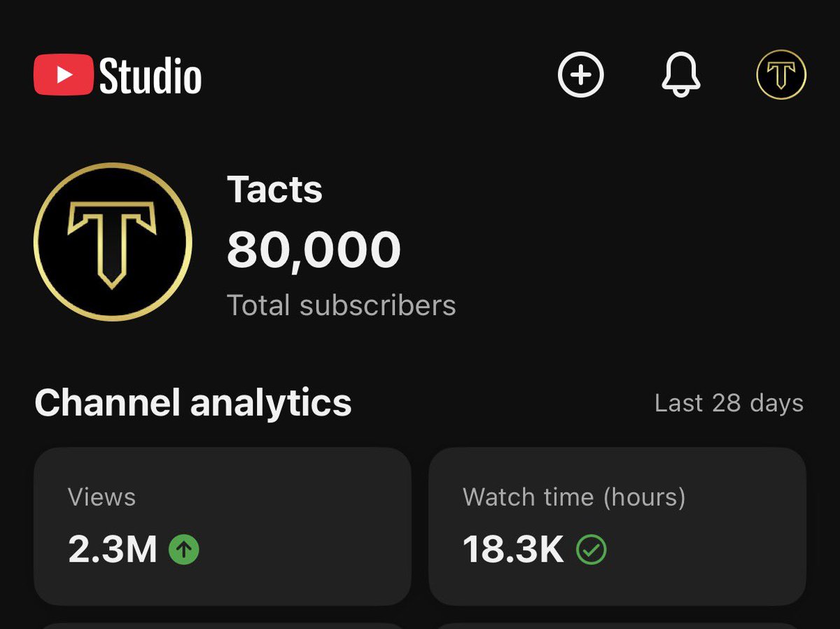The image size is (840, 629).
Task: Change the Last 28 days period
Action: pyautogui.click(x=729, y=403)
